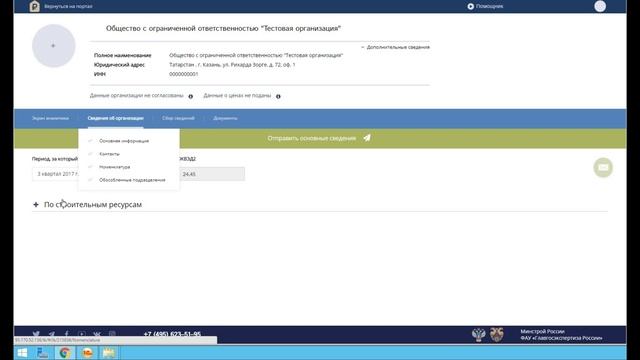Screen dimensions: 640x360
Task: Open the VK icon in the footer
Action: pyautogui.click(x=97, y=334)
